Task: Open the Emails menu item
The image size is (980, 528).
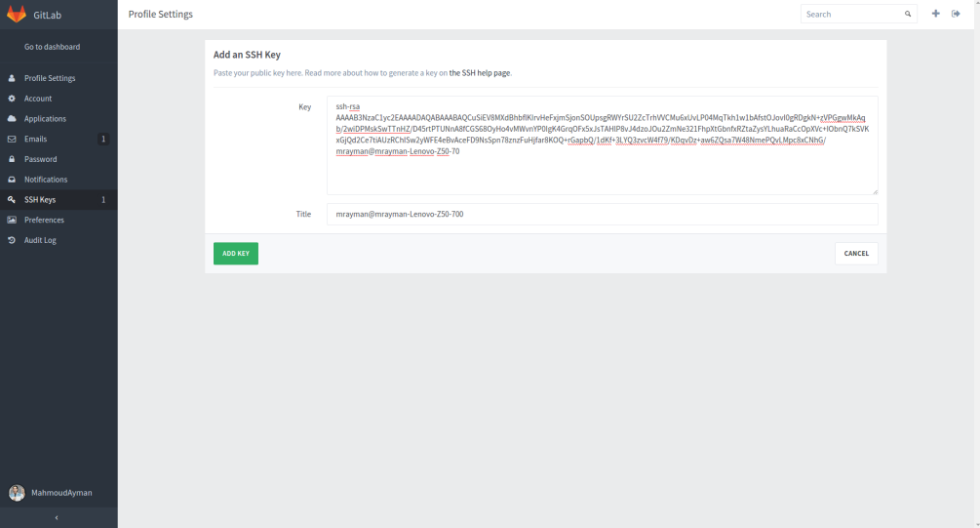Action: tap(35, 140)
